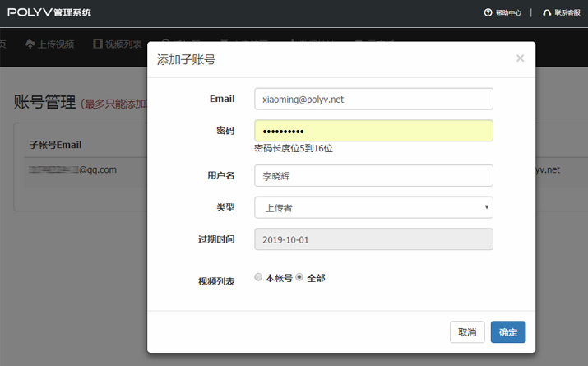The image size is (588, 366).
Task: Select the 全部 radio button
Action: pyautogui.click(x=300, y=277)
